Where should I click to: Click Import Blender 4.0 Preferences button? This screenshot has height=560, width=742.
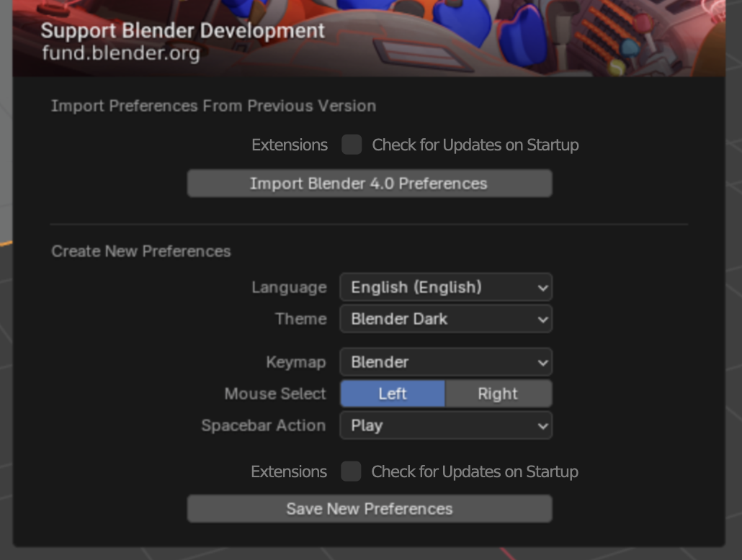pos(370,184)
